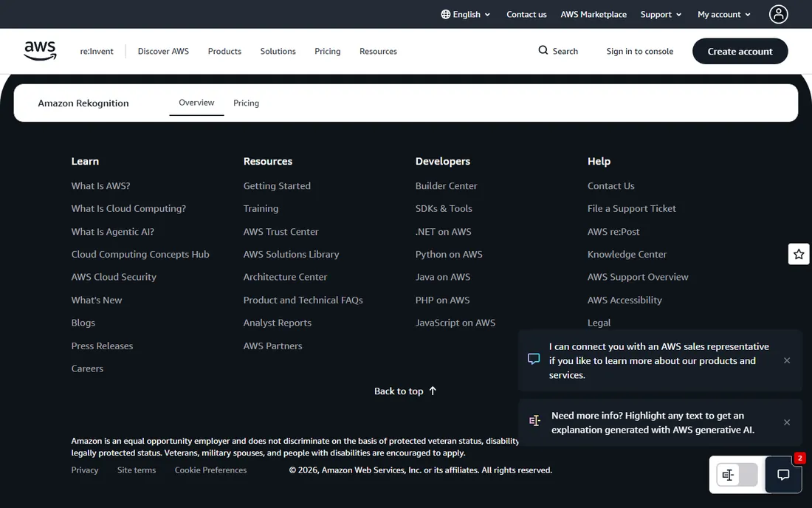Open the Blogs link
This screenshot has height=508, width=812.
(83, 323)
